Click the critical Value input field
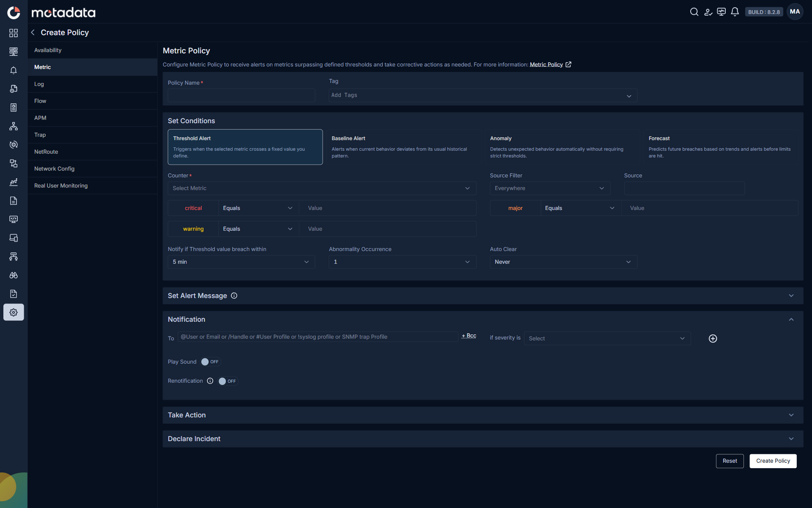 tap(387, 208)
